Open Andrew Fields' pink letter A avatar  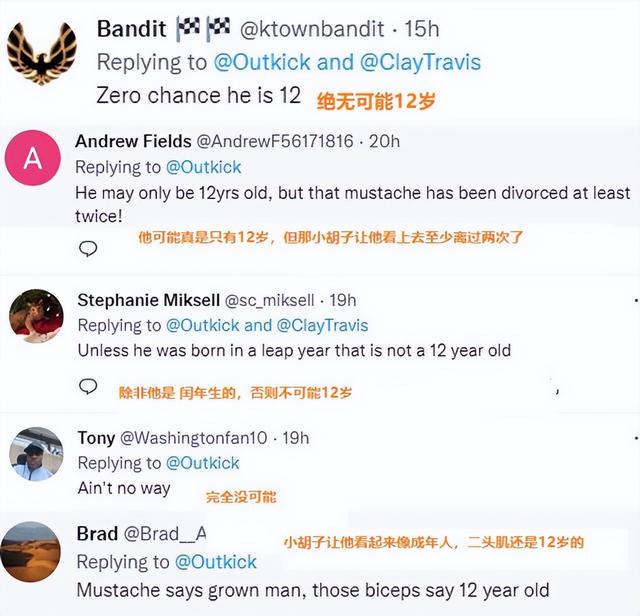click(33, 158)
